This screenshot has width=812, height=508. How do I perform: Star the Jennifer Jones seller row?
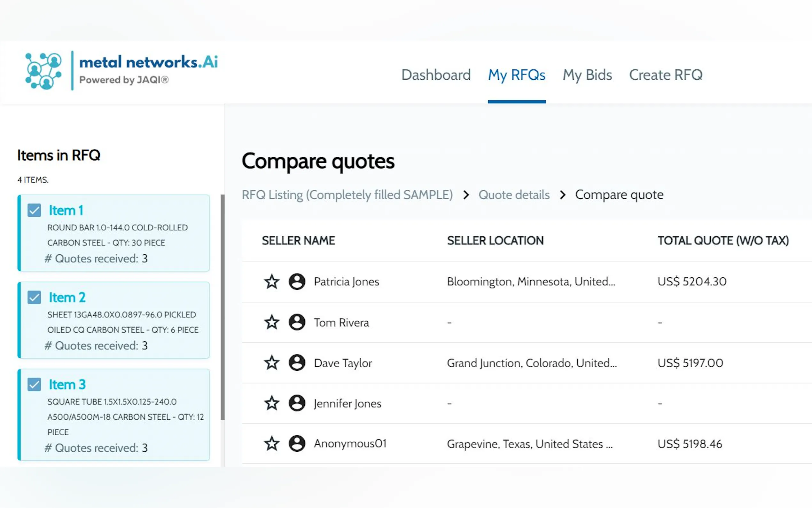[271, 403]
